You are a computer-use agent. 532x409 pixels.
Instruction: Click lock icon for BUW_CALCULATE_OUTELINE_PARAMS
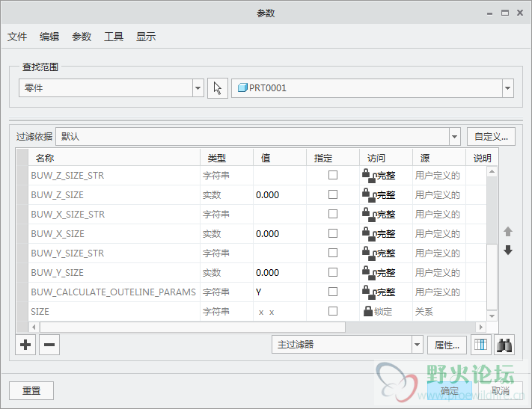tap(369, 292)
